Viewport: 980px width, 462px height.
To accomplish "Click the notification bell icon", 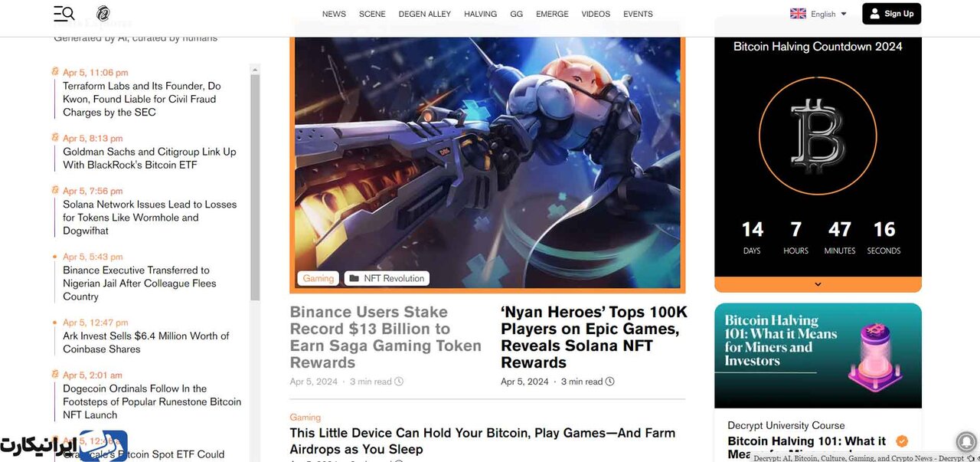I will [x=967, y=441].
